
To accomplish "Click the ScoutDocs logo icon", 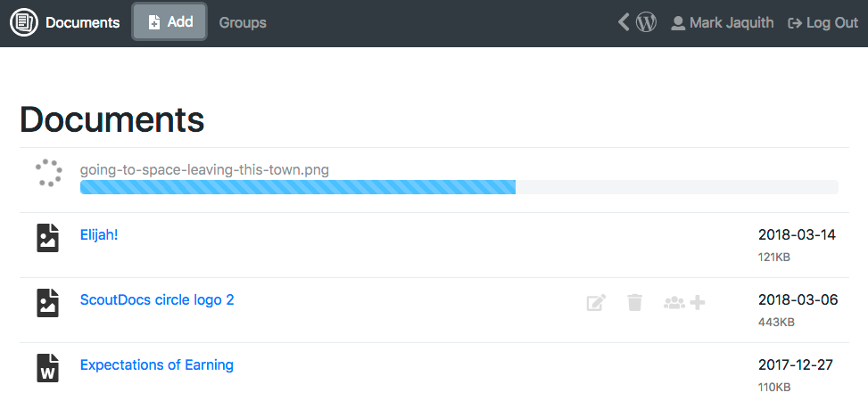I will (24, 22).
